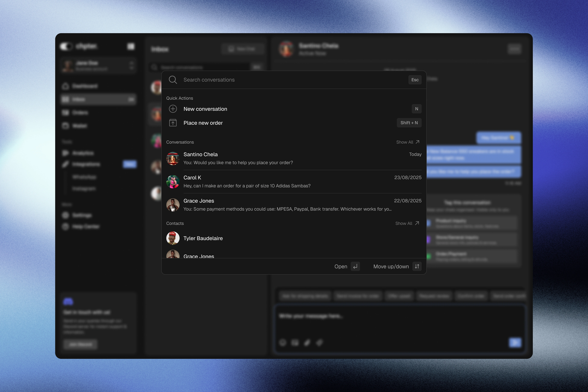Click the Enter key icon beside Open
This screenshot has height=392, width=588.
[x=355, y=267]
